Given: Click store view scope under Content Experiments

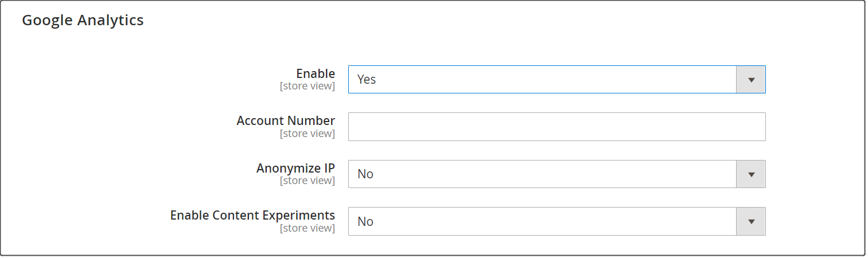Looking at the screenshot, I should pyautogui.click(x=307, y=228).
